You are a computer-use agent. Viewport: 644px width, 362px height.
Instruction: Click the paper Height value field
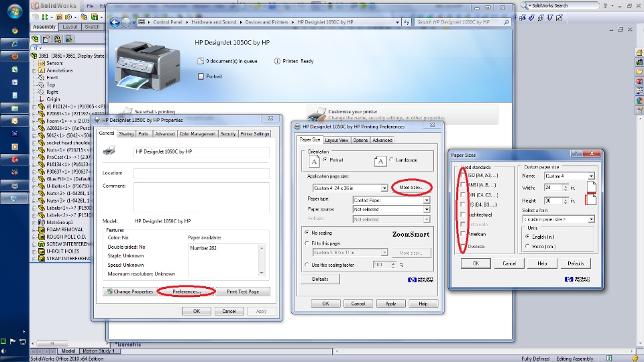click(553, 200)
